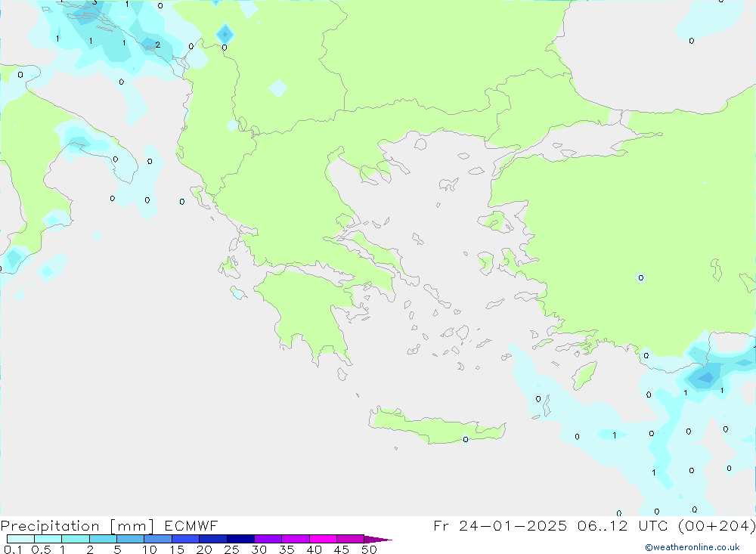756x554 pixels.
Task: Click the weatheronline.co.uk copyright link
Action: click(x=692, y=547)
